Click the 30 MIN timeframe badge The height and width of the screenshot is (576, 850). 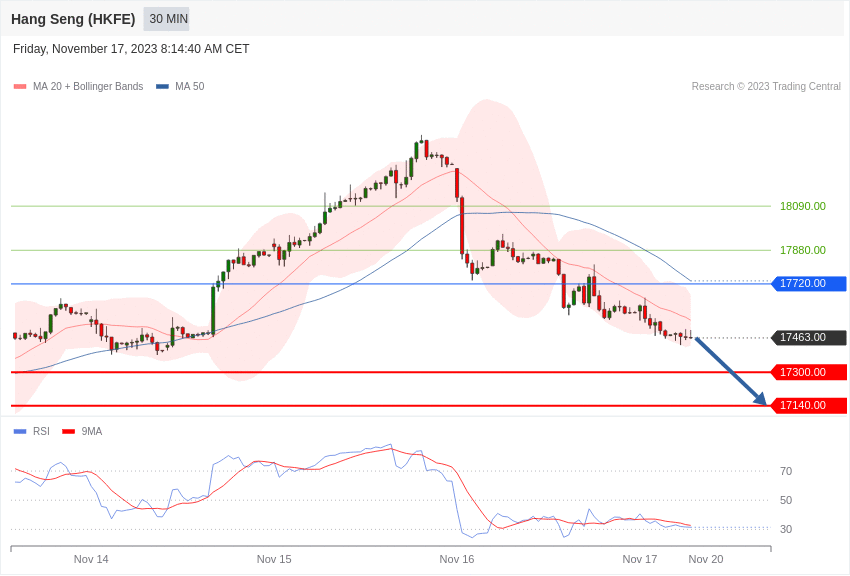[x=166, y=19]
